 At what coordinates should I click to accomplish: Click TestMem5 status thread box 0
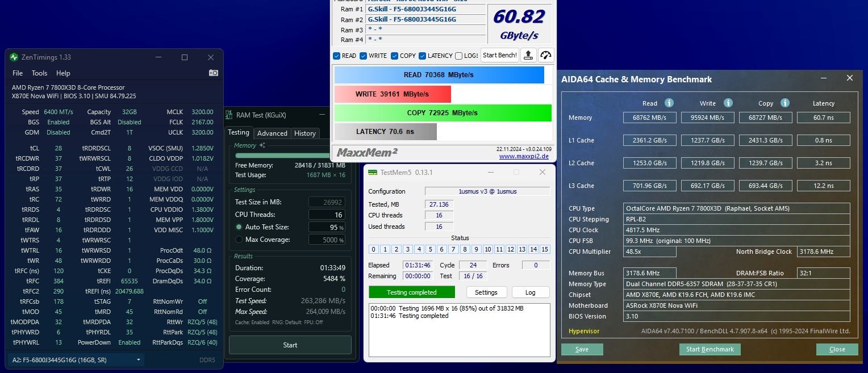coord(373,249)
